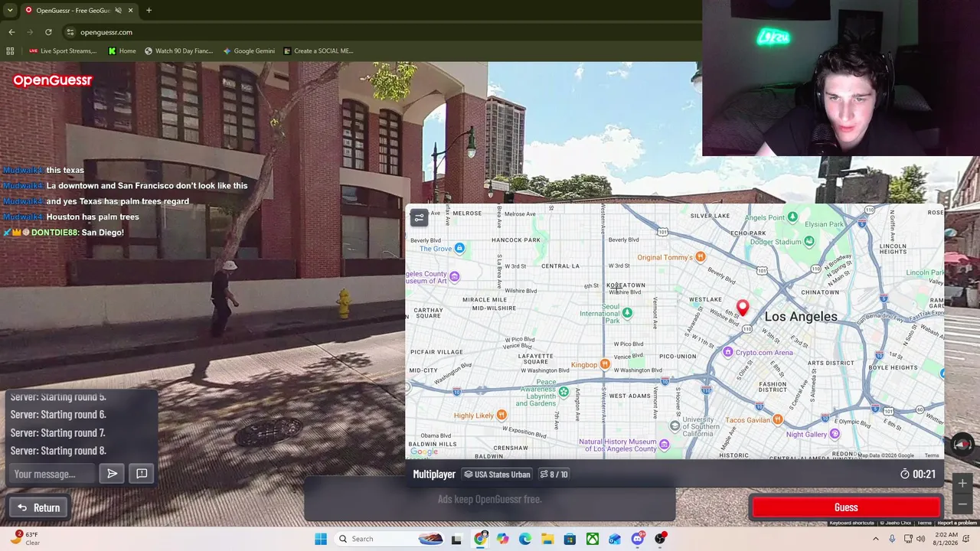Open the Create a SOCIAL ME bookmark

coord(318,51)
